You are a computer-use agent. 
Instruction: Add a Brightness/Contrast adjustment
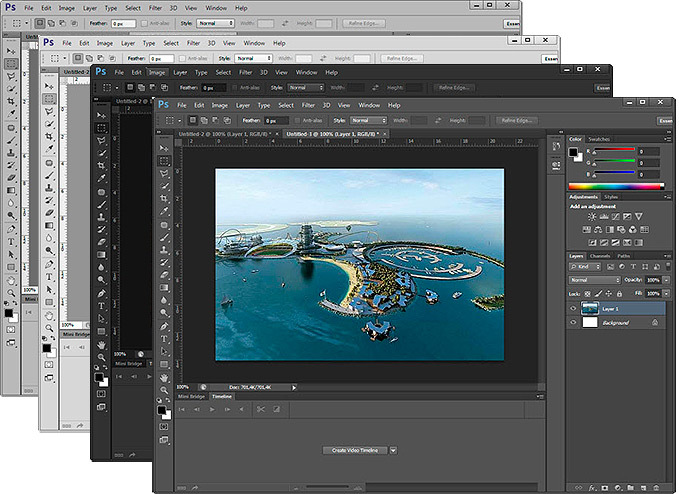(592, 216)
